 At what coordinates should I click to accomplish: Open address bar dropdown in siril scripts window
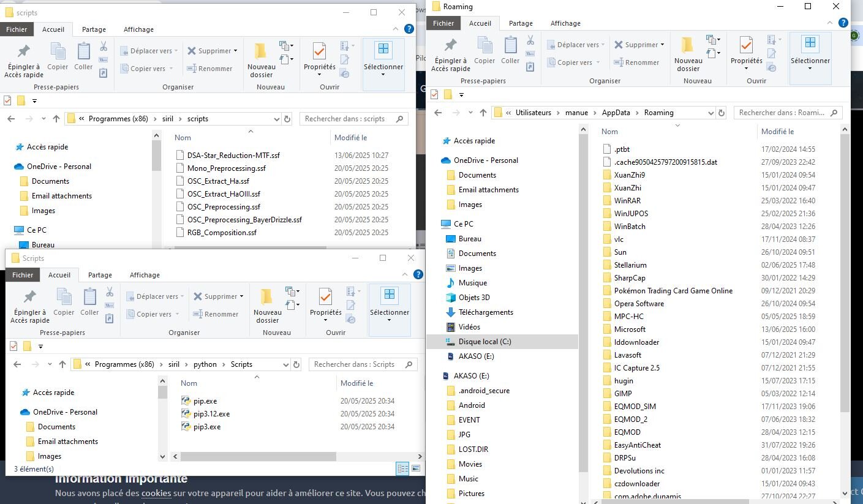(x=277, y=119)
